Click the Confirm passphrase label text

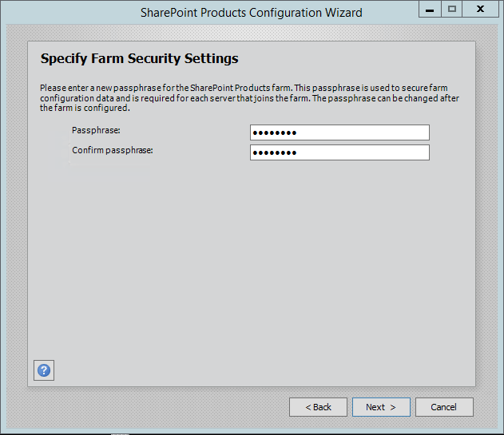[112, 149]
